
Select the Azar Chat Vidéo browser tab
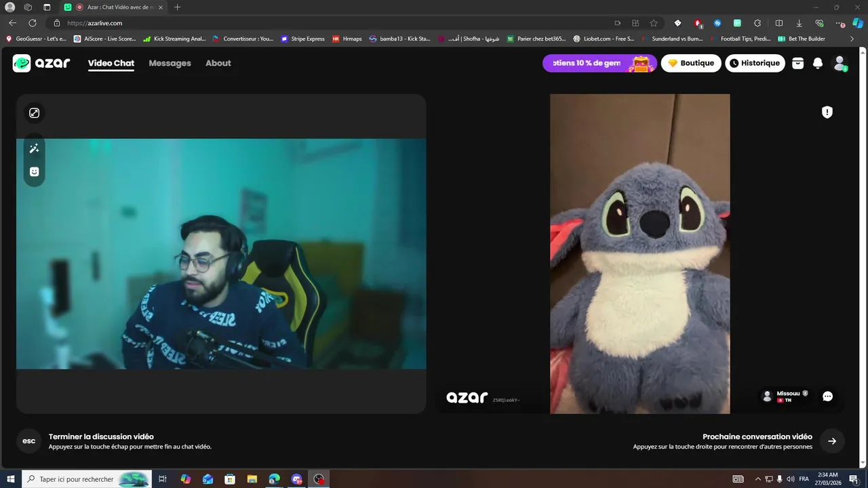coord(114,7)
